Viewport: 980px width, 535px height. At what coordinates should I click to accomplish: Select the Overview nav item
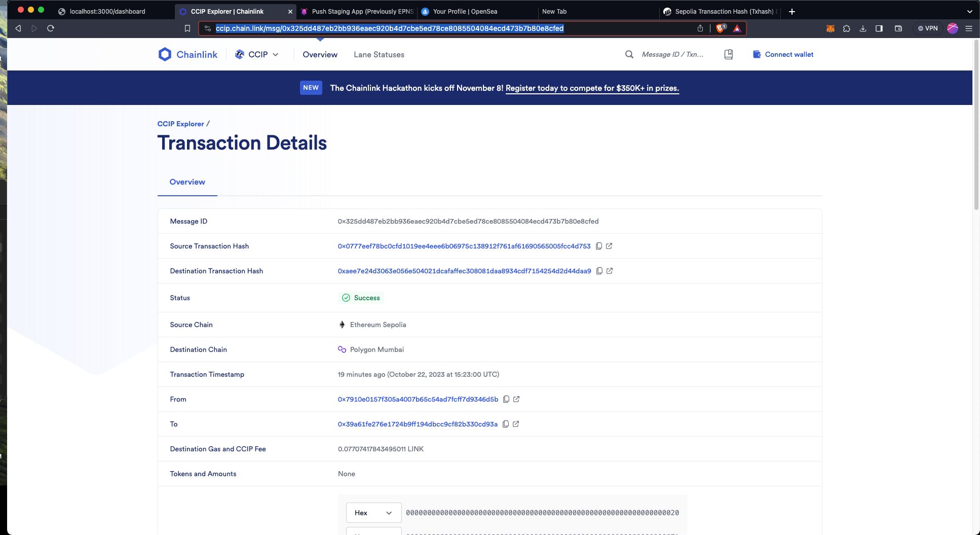(x=320, y=54)
